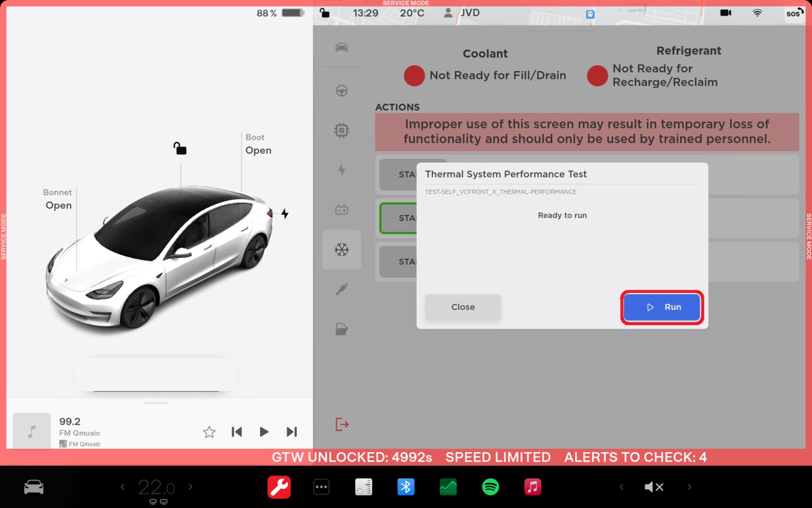Open the all apps three-dot launcher

point(321,487)
